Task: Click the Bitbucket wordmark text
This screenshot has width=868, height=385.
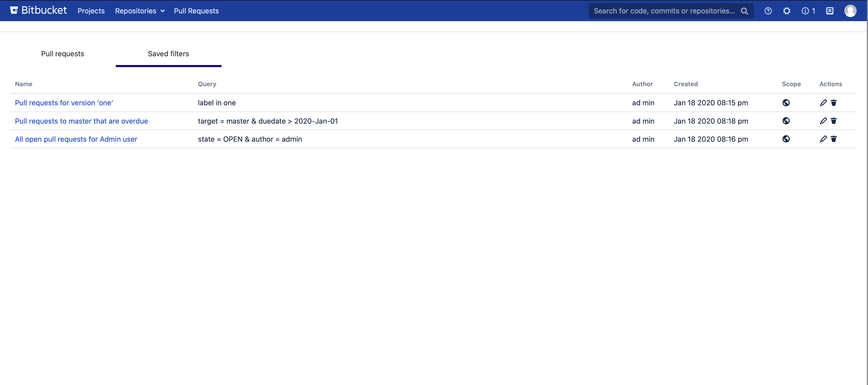Action: tap(44, 11)
